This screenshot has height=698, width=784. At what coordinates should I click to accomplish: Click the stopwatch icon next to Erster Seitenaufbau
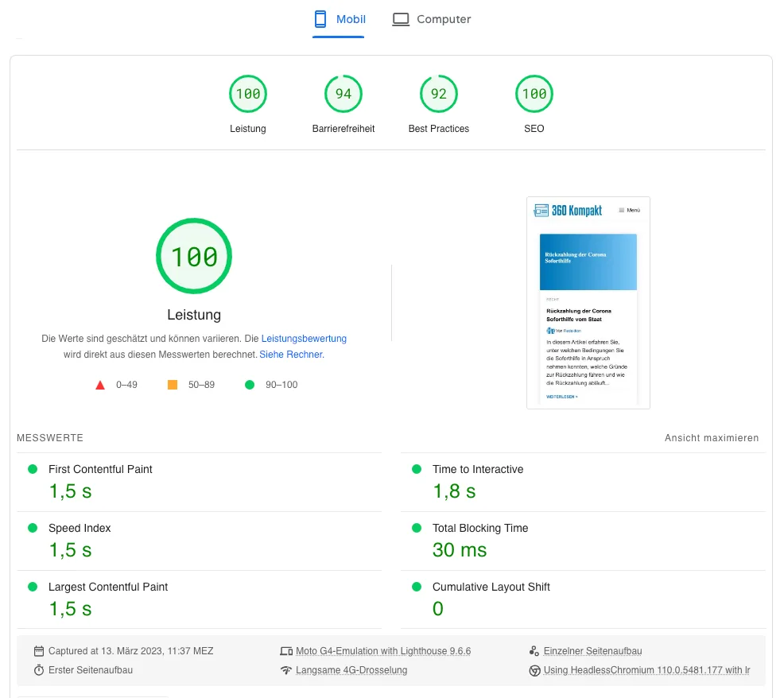coord(39,670)
